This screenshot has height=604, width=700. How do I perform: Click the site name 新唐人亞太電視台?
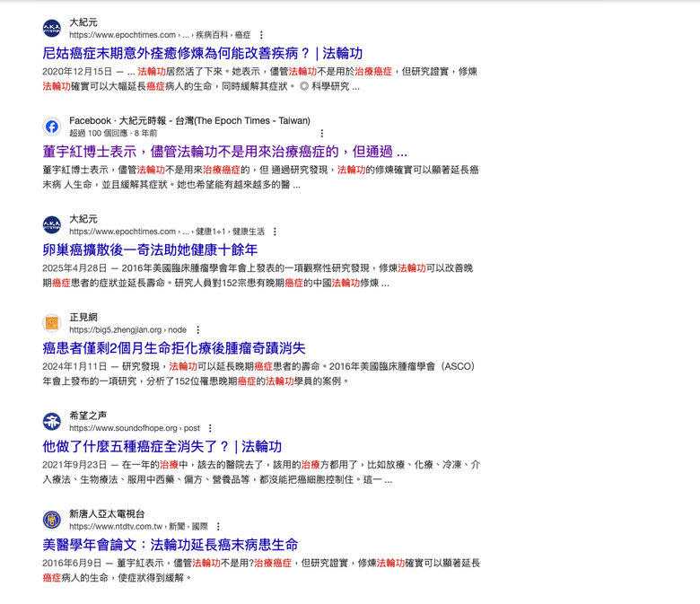coord(107,514)
